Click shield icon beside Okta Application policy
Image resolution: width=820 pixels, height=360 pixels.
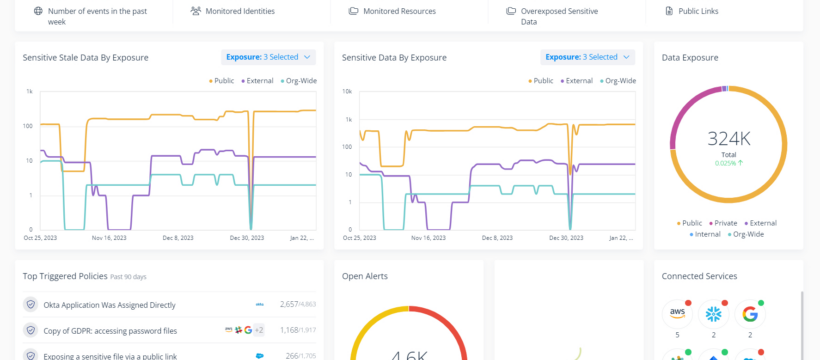point(31,305)
